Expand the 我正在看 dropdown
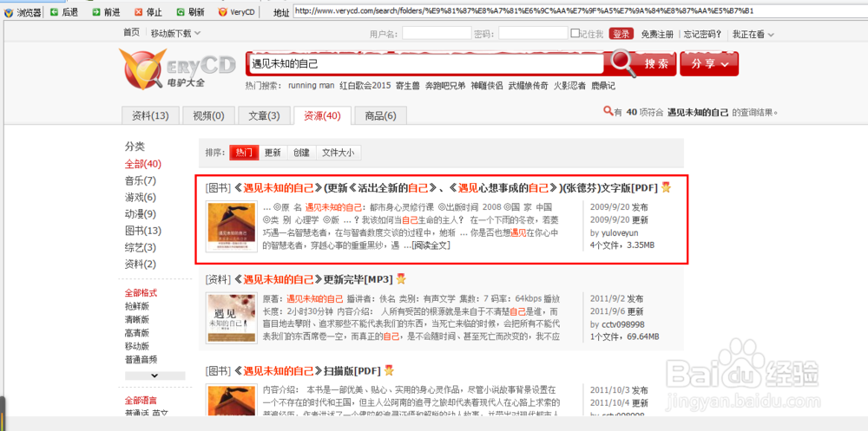This screenshot has height=431, width=868. [x=753, y=35]
